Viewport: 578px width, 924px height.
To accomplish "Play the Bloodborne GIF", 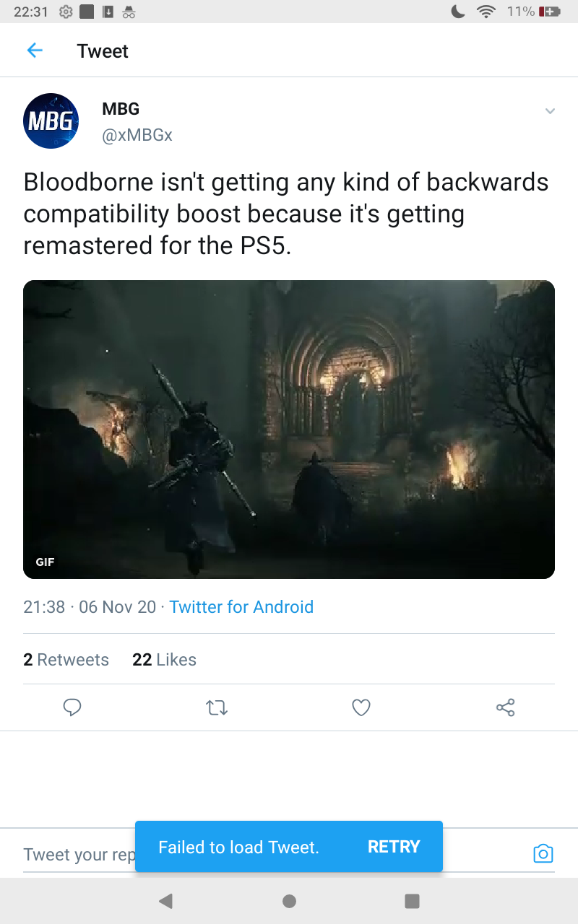I will [289, 430].
